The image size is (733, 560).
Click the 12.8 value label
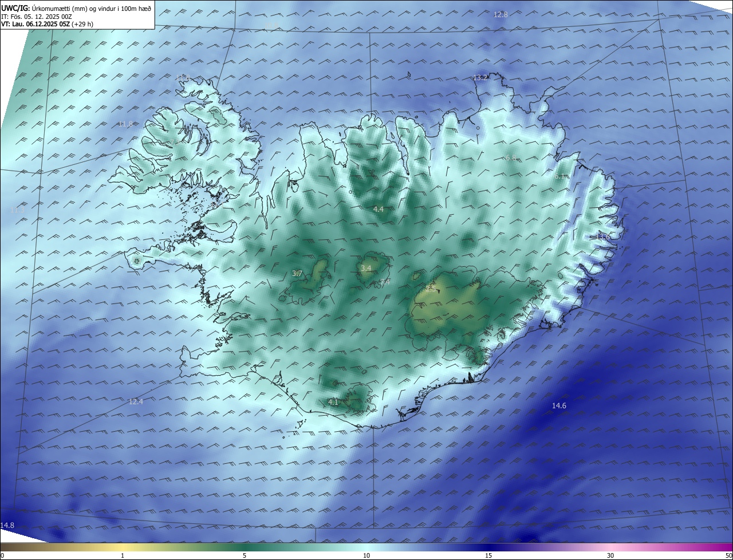[x=501, y=14]
